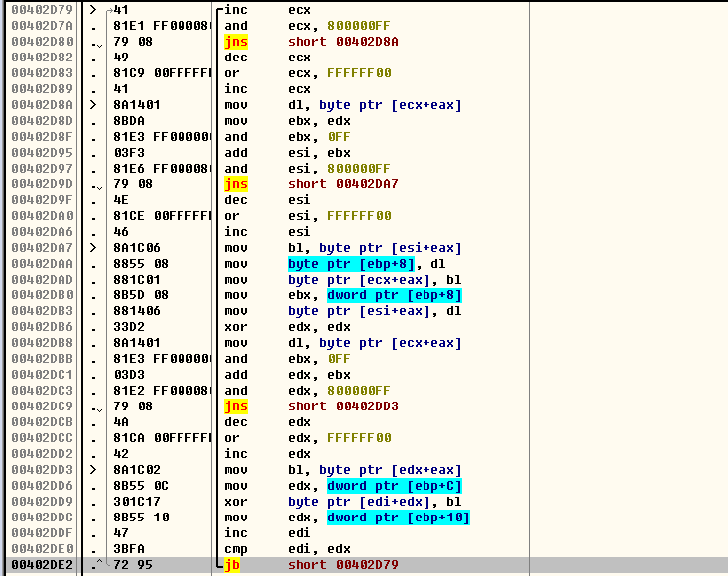
Task: Select the jns mnemonic targeting 00402DD3
Action: 236,406
